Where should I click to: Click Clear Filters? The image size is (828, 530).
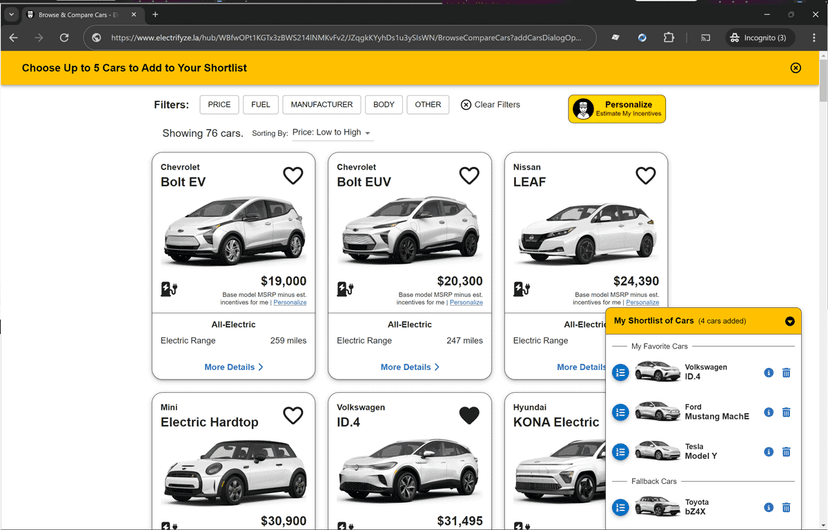pyautogui.click(x=490, y=105)
